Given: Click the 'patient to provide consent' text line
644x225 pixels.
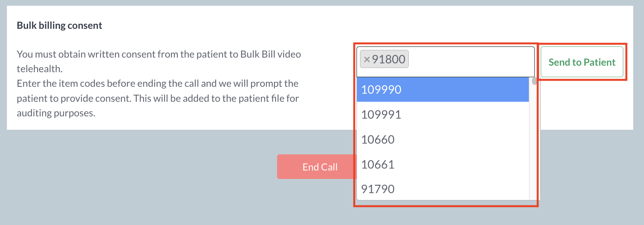Looking at the screenshot, I should pyautogui.click(x=157, y=98).
